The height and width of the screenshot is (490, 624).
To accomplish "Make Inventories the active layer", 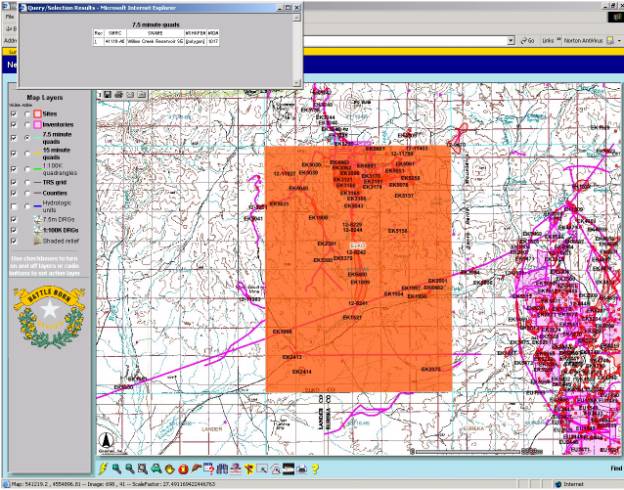I will (27, 125).
